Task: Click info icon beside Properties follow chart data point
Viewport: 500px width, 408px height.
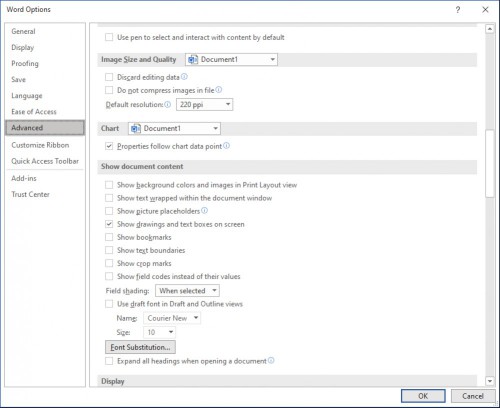Action: [226, 146]
